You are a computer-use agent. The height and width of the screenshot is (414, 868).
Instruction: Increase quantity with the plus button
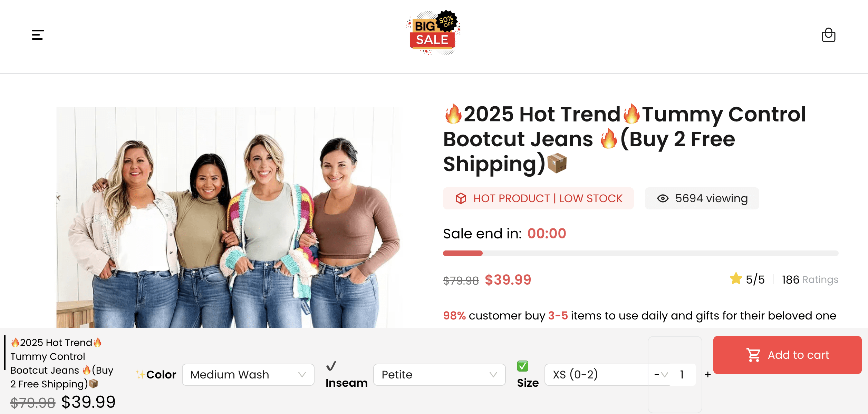click(707, 375)
